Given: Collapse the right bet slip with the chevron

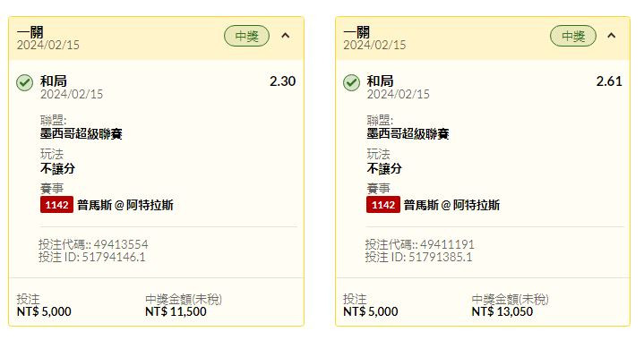Looking at the screenshot, I should coord(612,36).
